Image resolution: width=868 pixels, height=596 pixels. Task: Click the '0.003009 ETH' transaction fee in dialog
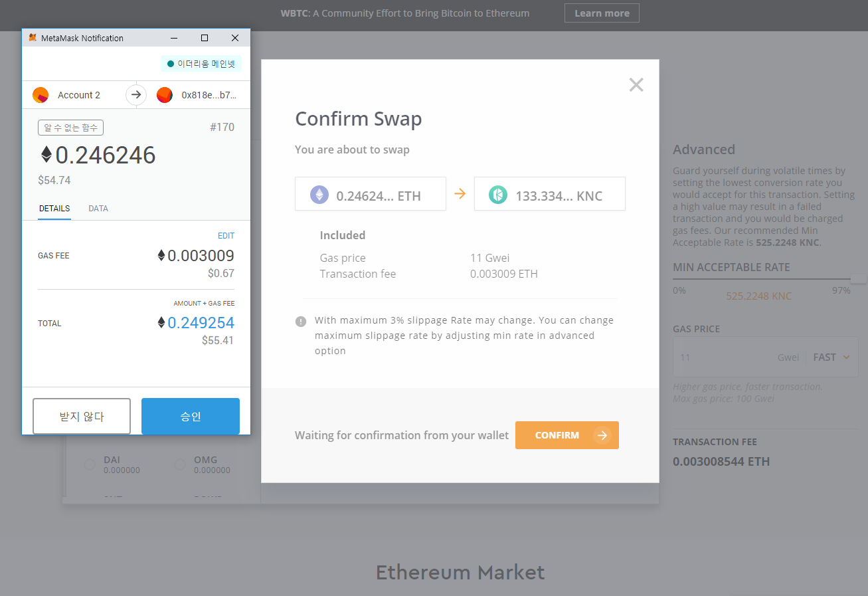(504, 274)
